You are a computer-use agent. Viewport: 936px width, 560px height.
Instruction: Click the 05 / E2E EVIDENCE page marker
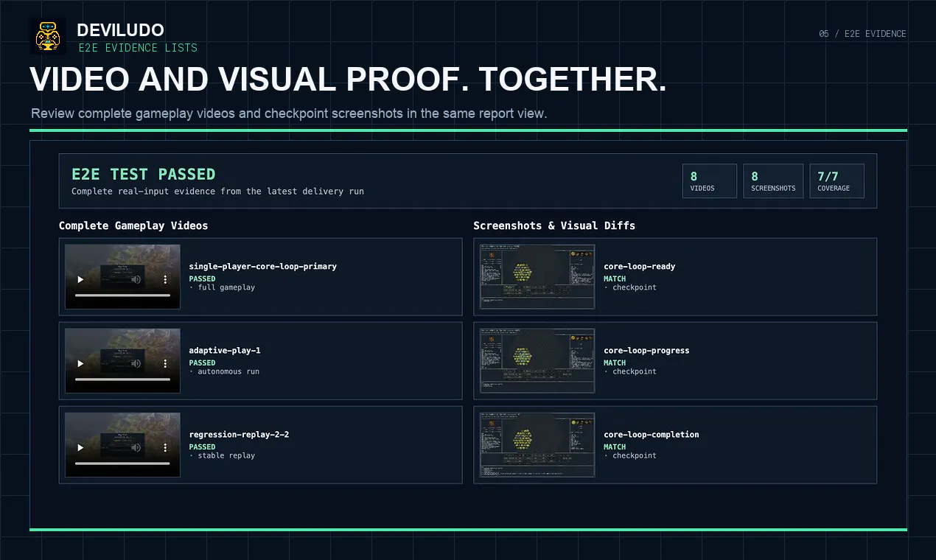[x=862, y=34]
